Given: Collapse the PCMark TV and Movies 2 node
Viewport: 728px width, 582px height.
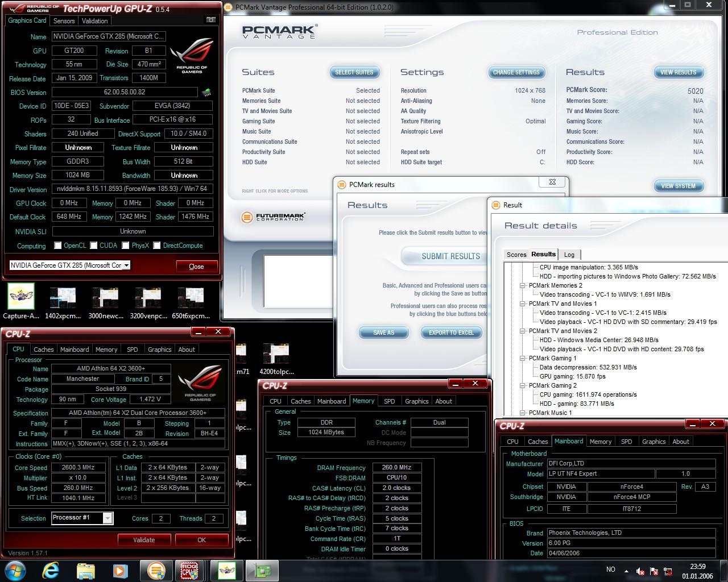Looking at the screenshot, I should coord(523,331).
